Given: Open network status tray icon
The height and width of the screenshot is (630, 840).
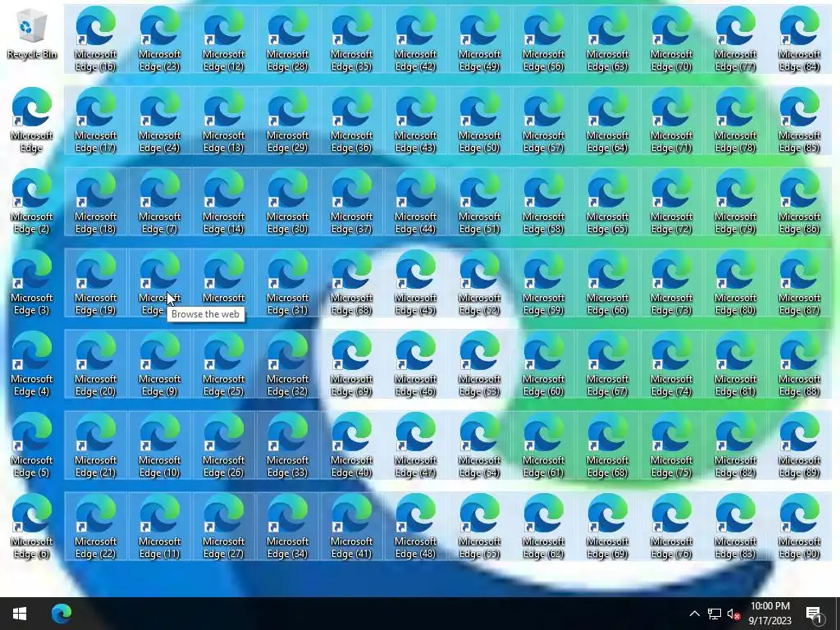Looking at the screenshot, I should 714,614.
